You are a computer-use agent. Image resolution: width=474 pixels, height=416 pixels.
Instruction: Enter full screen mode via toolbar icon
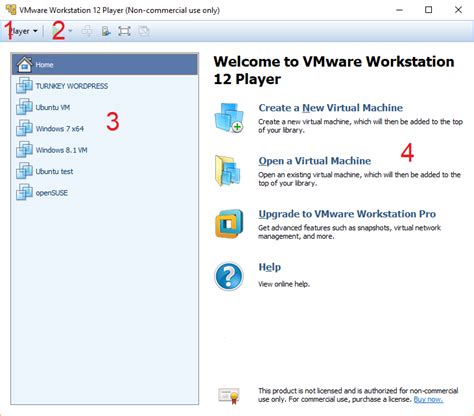(124, 31)
